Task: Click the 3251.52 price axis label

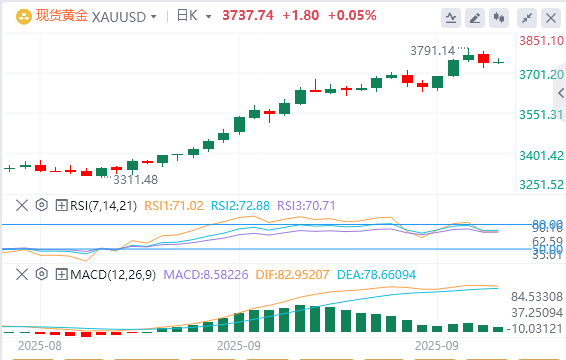Action: (x=541, y=185)
